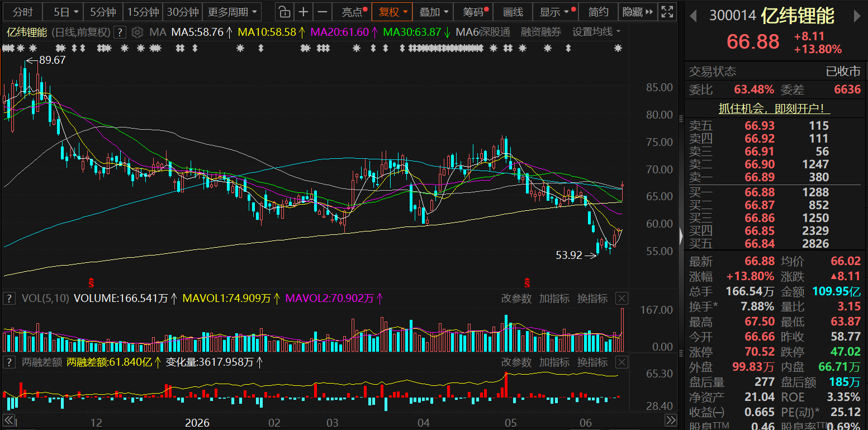Click 加指标 in the 两融差额 panel
Viewport: 868px width, 430px height.
[554, 362]
